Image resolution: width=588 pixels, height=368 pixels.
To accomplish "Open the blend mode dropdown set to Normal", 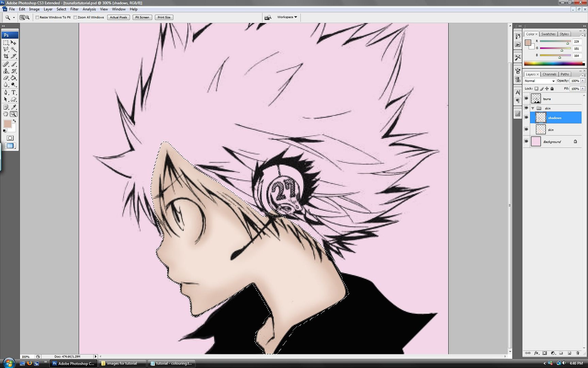I will coord(540,81).
